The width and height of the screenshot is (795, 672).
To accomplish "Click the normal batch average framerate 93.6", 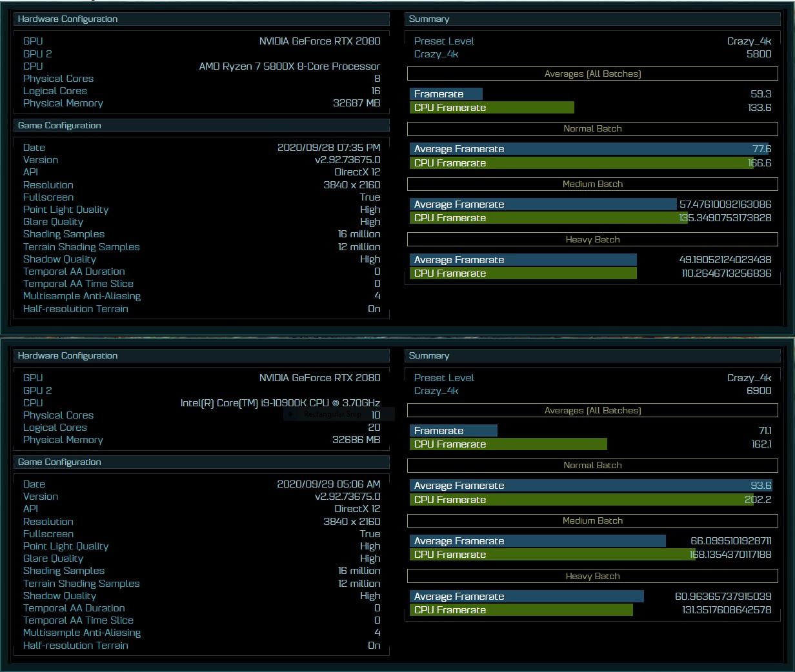I will point(761,486).
